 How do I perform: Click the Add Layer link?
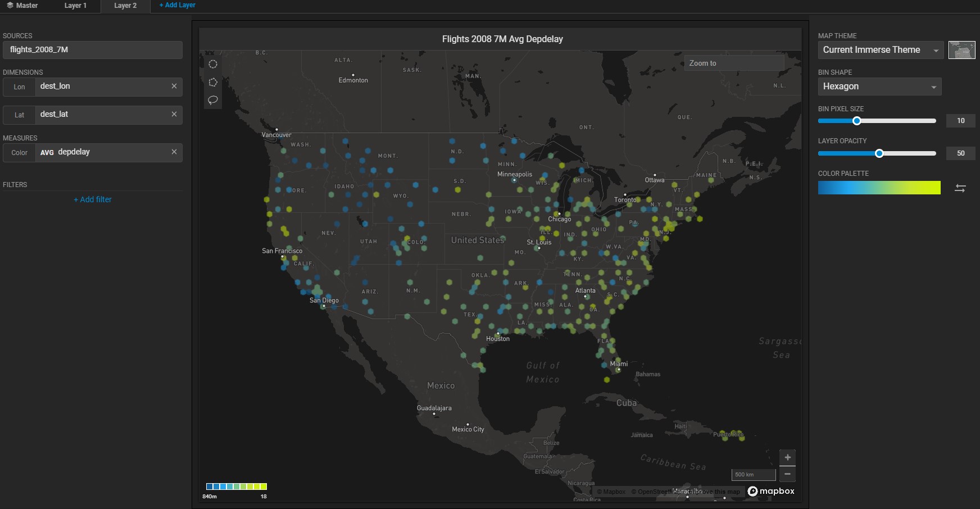tap(178, 5)
